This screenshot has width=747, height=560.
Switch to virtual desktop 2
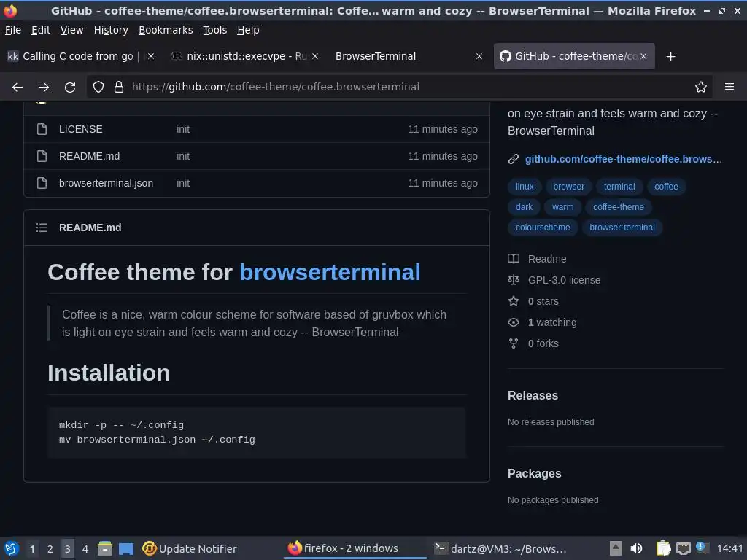(x=50, y=548)
